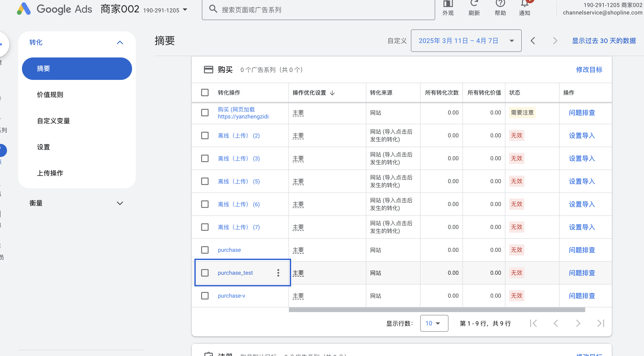Check the 离线（上传）(2) row checkbox
The image size is (644, 356).
coord(205,135)
